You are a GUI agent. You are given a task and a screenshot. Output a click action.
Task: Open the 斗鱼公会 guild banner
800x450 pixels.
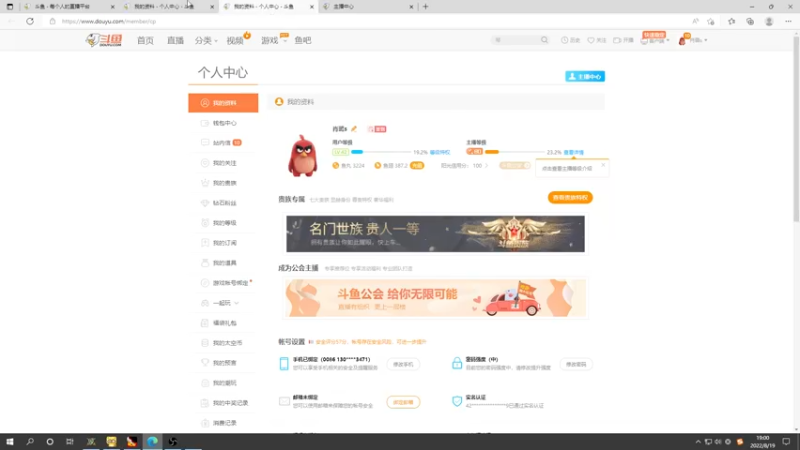[x=435, y=298]
